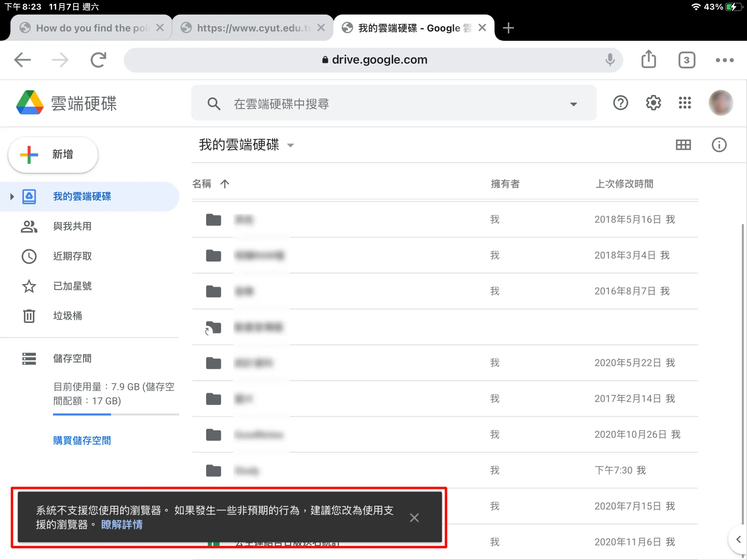Select the folder modified 2018年5月16日
747x560 pixels.
point(445,220)
